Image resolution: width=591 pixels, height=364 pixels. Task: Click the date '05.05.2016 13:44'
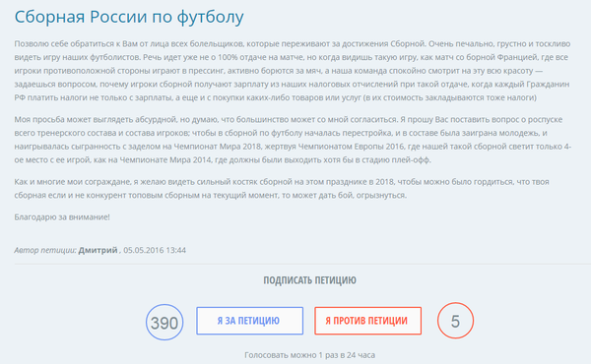155,250
